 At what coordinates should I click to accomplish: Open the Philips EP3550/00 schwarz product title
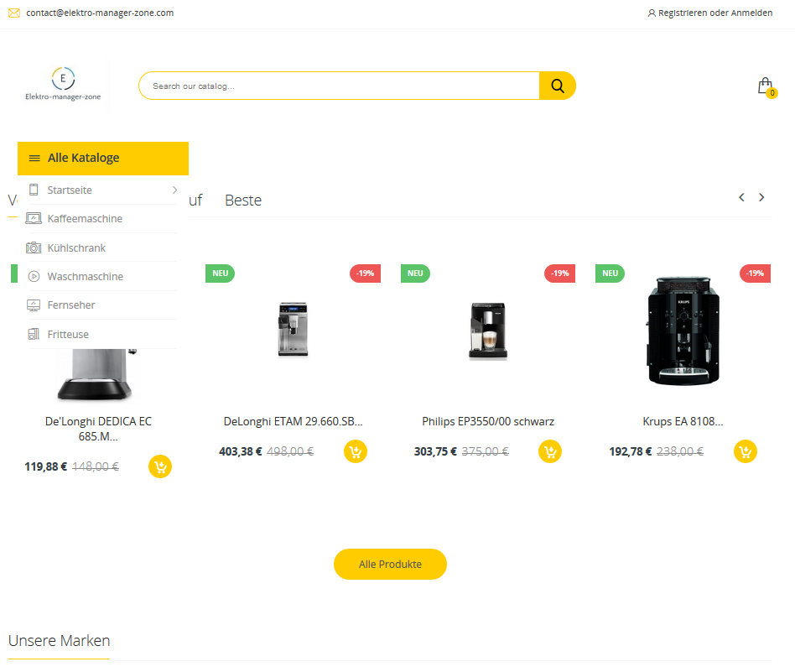488,421
